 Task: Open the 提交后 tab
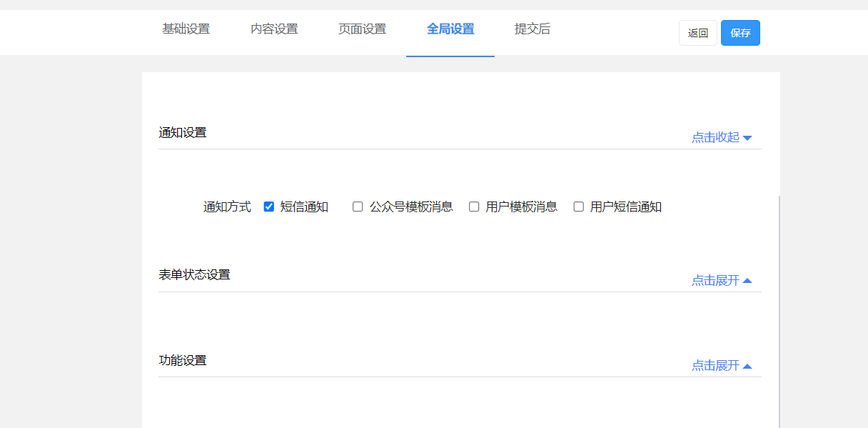pos(533,29)
